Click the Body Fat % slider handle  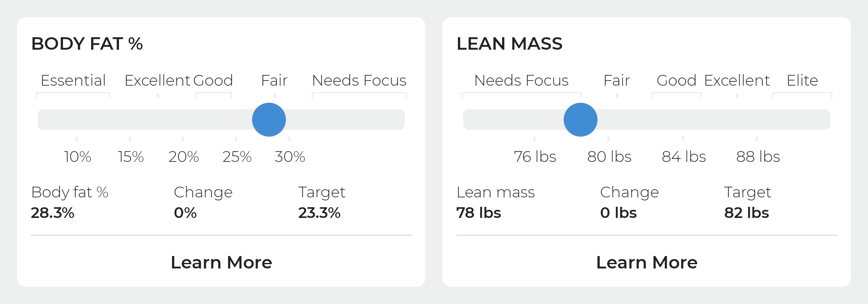click(x=269, y=119)
